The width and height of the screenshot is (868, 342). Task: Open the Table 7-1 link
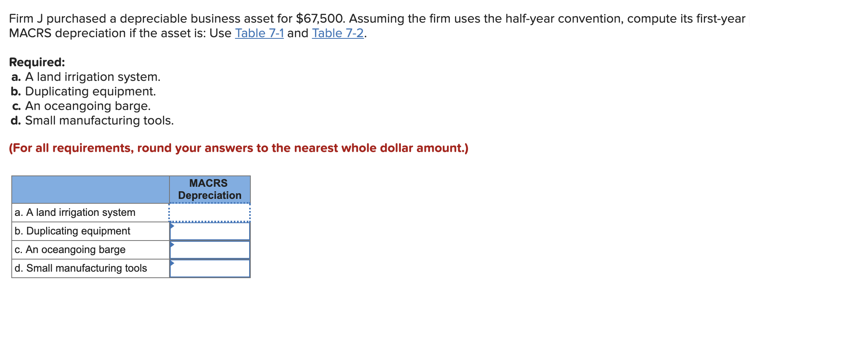259,33
